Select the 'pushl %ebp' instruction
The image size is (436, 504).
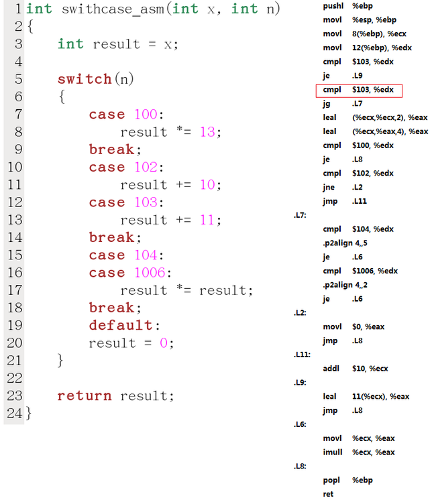pyautogui.click(x=348, y=6)
